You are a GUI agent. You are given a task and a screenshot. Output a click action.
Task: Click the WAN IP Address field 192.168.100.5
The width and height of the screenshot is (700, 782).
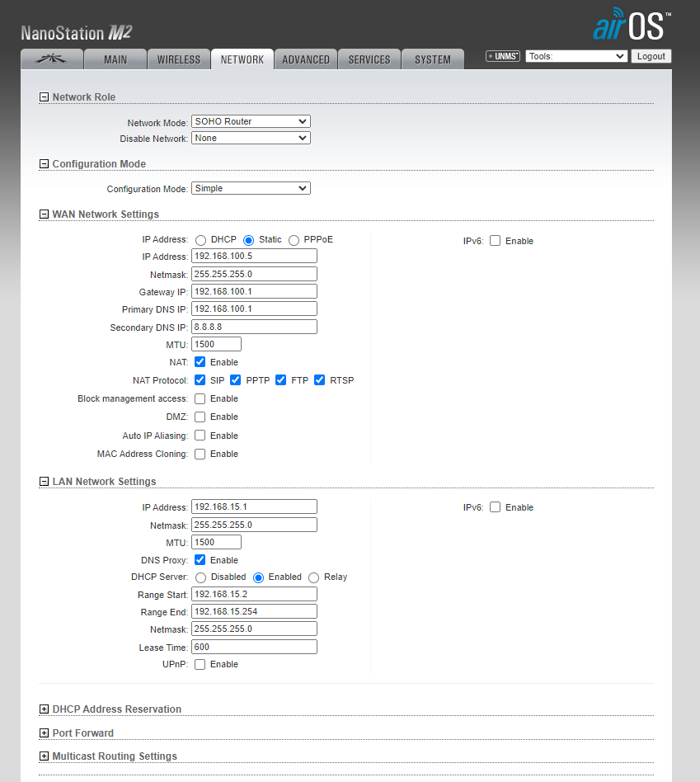coord(254,256)
